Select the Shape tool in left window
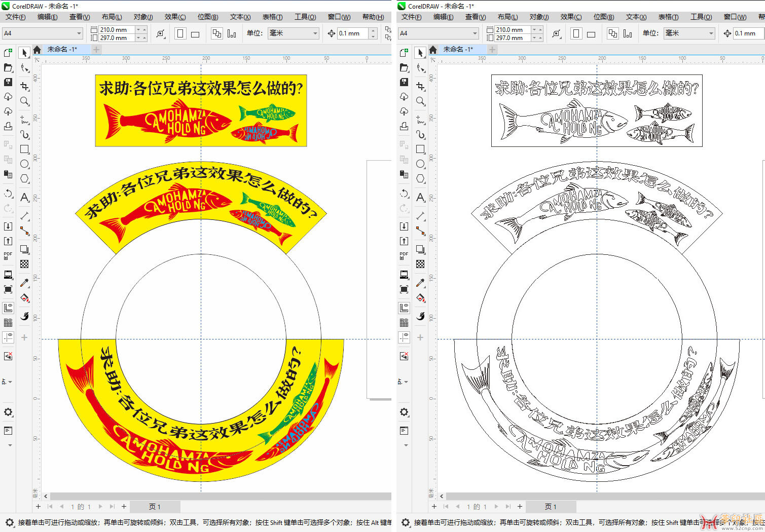The height and width of the screenshot is (532, 765). coord(24,68)
